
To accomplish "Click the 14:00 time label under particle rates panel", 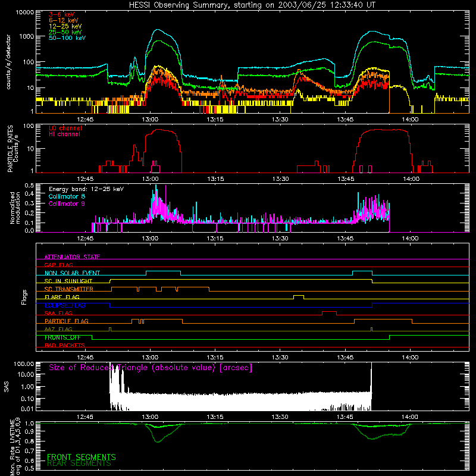I will (411, 179).
